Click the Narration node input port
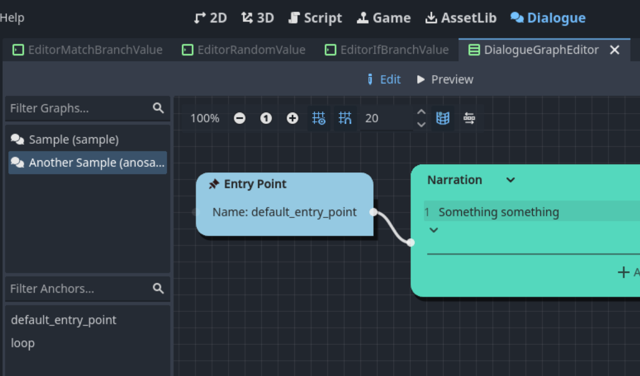This screenshot has height=376, width=640. (x=411, y=243)
